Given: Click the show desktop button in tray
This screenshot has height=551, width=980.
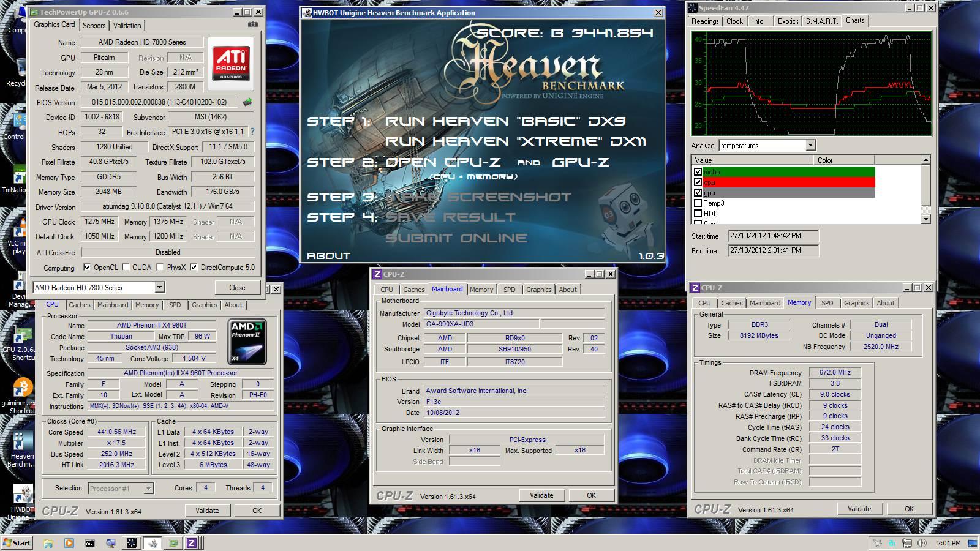Looking at the screenshot, I should point(972,543).
